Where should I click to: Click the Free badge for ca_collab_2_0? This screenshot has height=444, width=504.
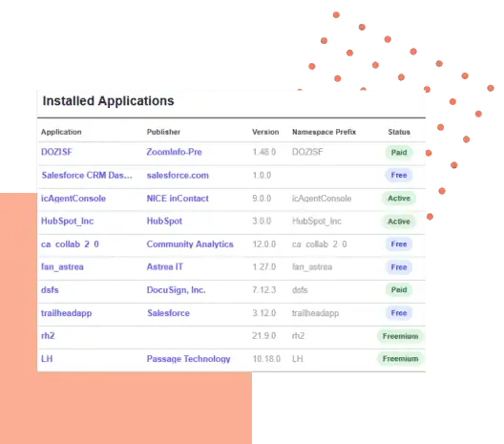click(399, 244)
